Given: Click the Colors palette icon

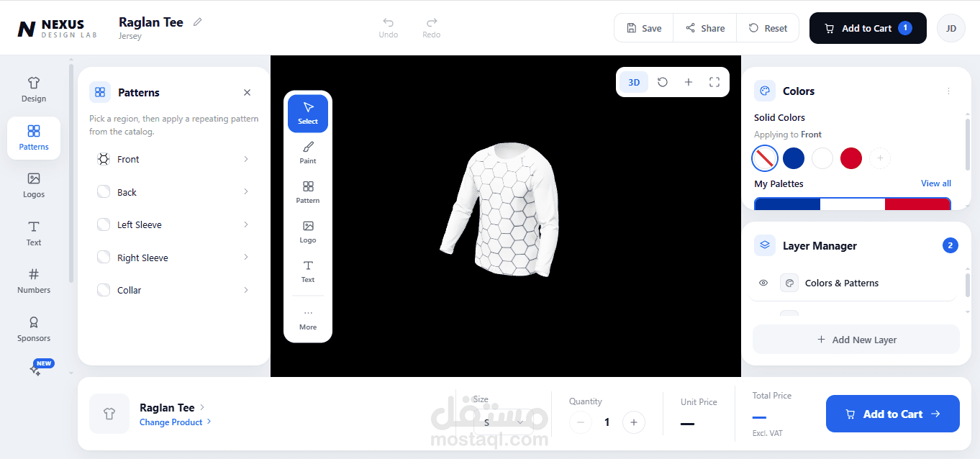Looking at the screenshot, I should (765, 91).
